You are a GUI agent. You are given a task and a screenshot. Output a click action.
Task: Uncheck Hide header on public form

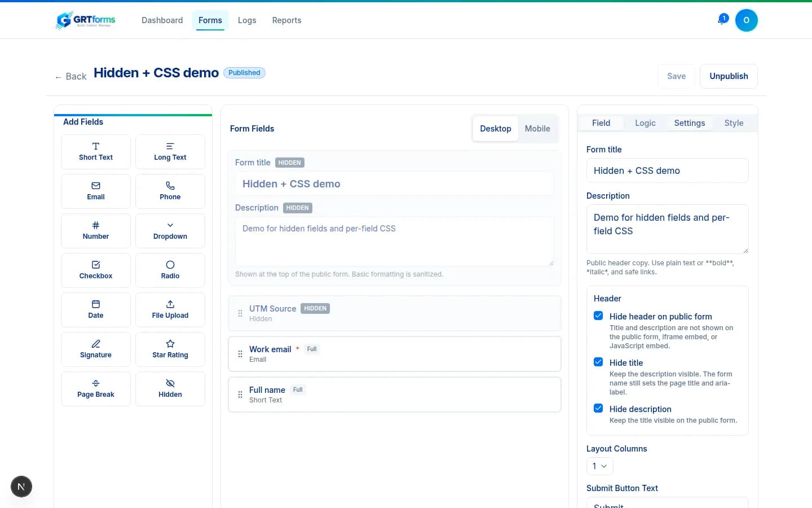tap(598, 316)
